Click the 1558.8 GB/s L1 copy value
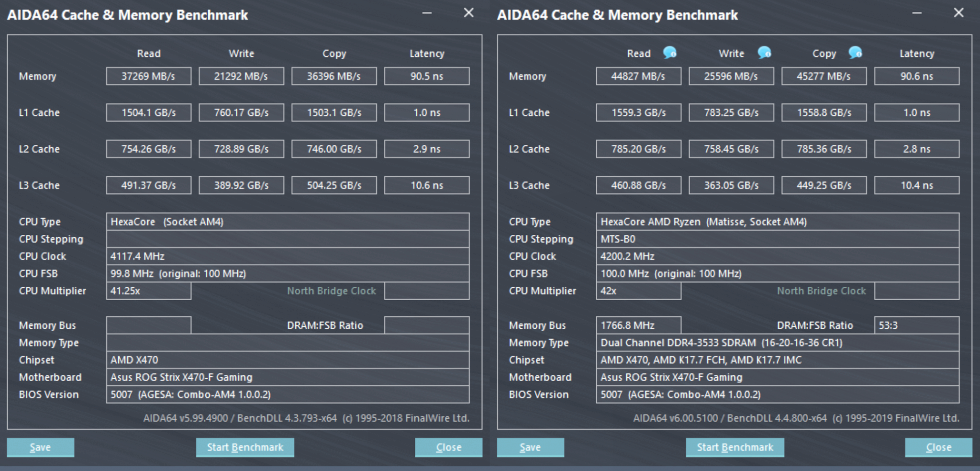 [824, 112]
